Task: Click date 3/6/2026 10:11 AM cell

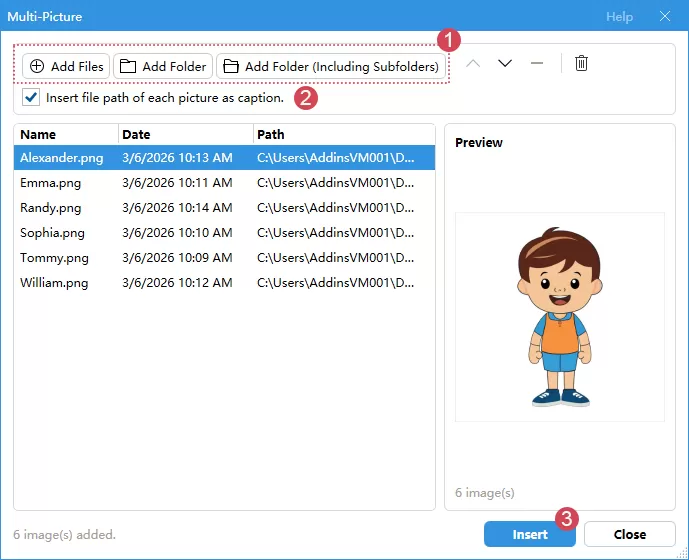Action: click(x=177, y=183)
